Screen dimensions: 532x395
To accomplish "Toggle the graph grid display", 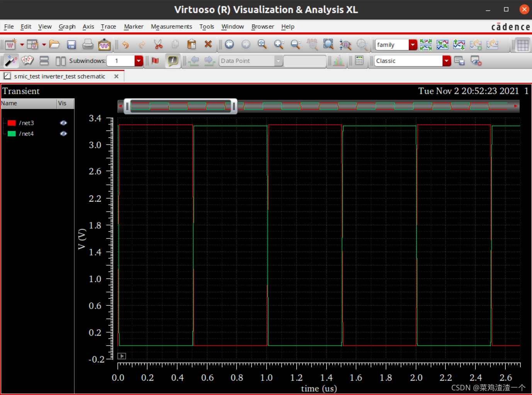I will tap(523, 45).
